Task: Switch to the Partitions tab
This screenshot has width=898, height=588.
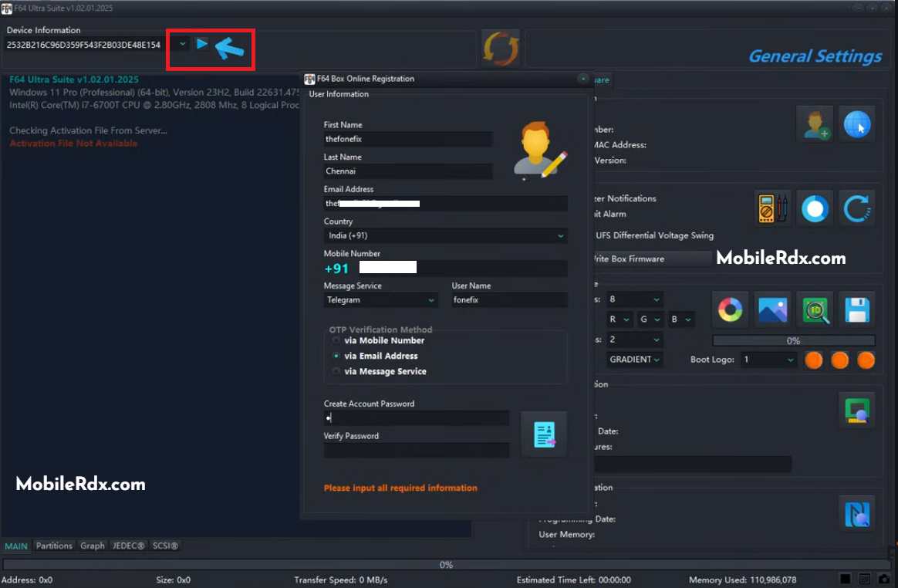Action: (55, 546)
